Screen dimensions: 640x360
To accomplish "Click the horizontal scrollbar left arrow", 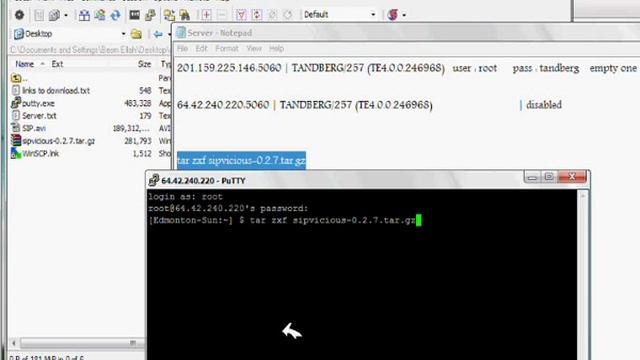I will (x=14, y=343).
